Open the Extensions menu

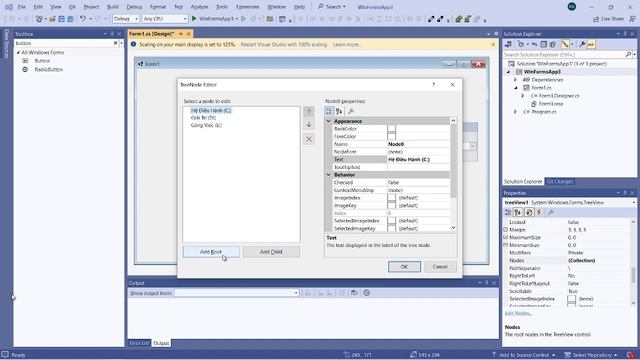click(247, 7)
